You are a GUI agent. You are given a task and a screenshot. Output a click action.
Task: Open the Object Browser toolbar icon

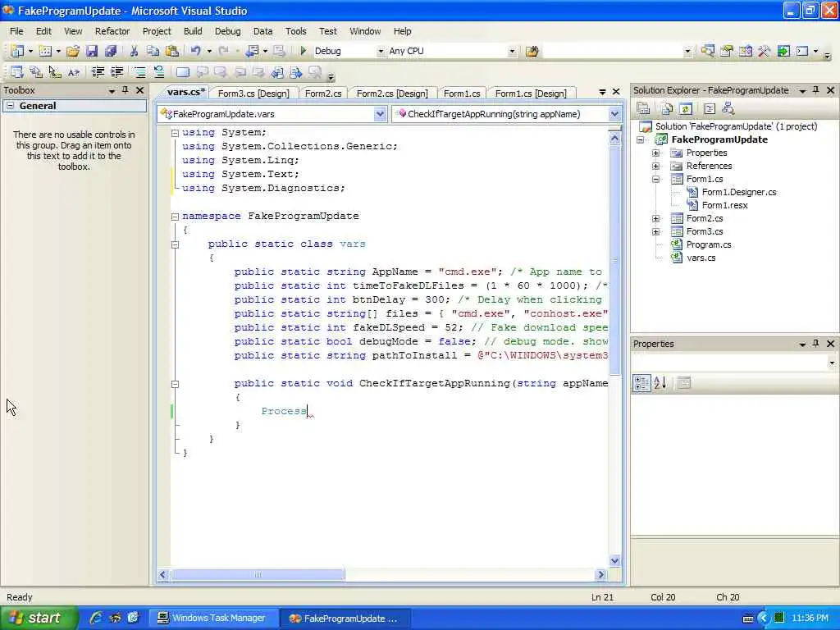[x=745, y=51]
